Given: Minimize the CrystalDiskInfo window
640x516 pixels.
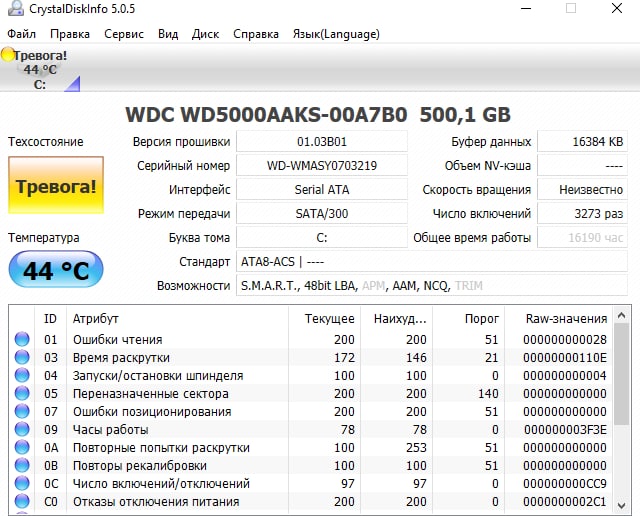Looking at the screenshot, I should coord(526,8).
